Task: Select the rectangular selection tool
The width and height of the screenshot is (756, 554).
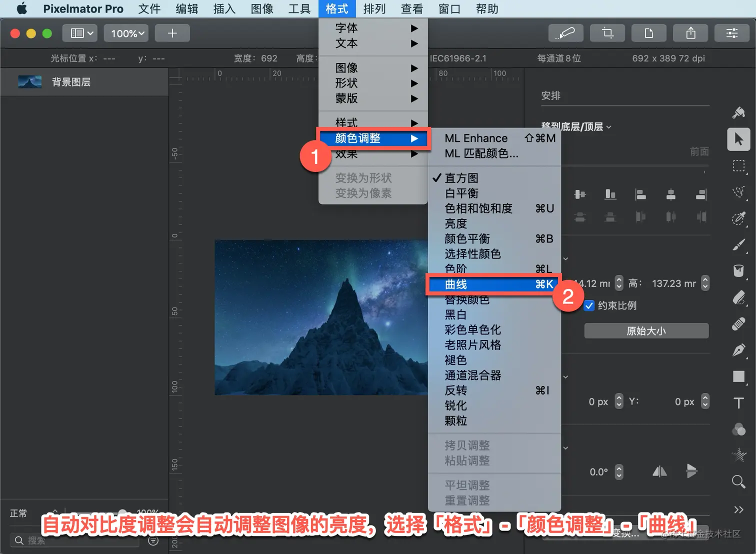Action: point(738,166)
